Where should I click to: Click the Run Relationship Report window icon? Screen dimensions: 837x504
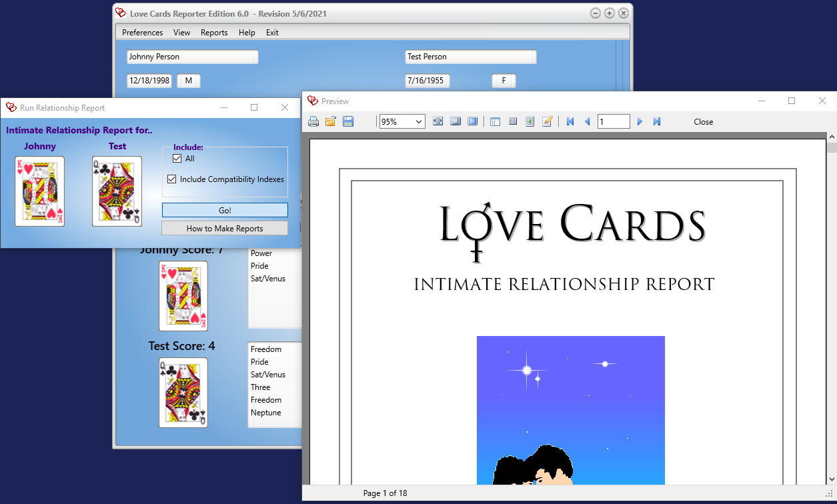[x=11, y=107]
